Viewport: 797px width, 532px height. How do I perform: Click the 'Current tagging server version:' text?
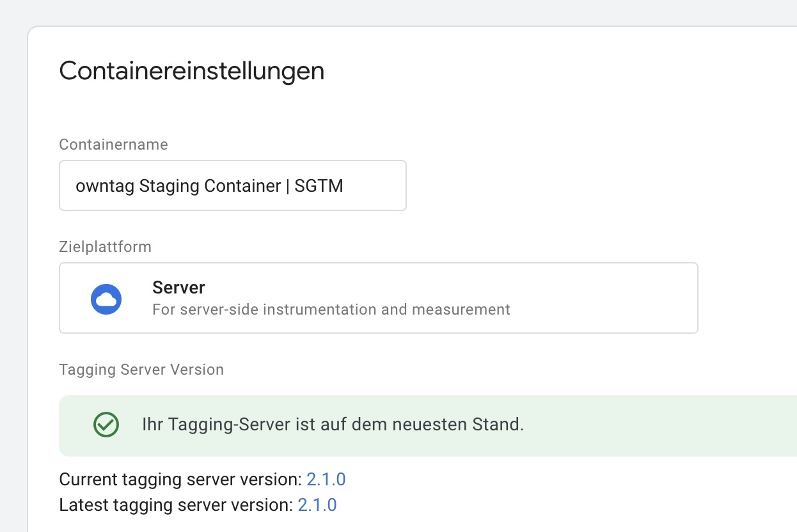pos(180,480)
